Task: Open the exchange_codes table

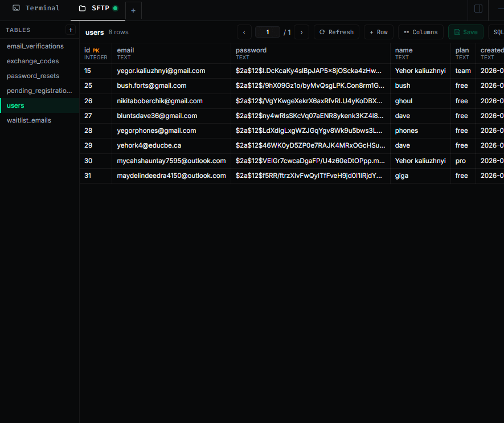Action: pos(39,61)
